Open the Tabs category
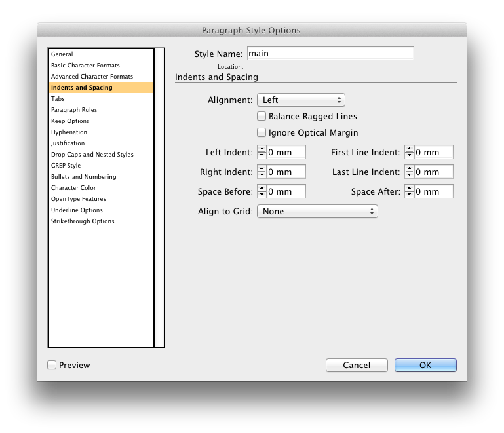 pos(101,99)
